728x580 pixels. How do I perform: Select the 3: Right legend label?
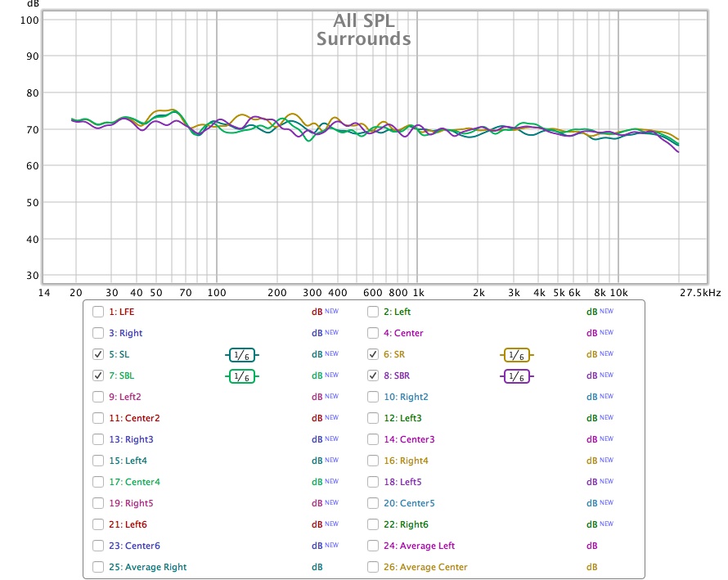(x=126, y=333)
